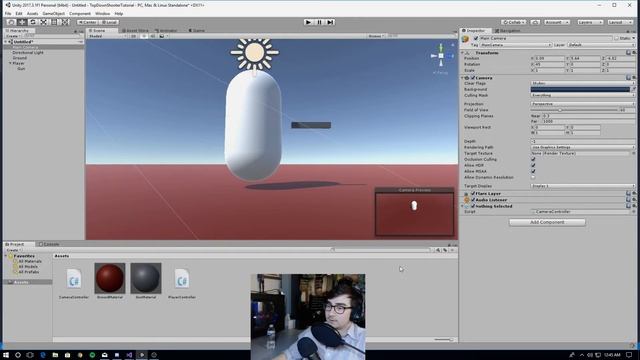
Task: Toggle Flare Layer component checkbox
Action: click(473, 193)
